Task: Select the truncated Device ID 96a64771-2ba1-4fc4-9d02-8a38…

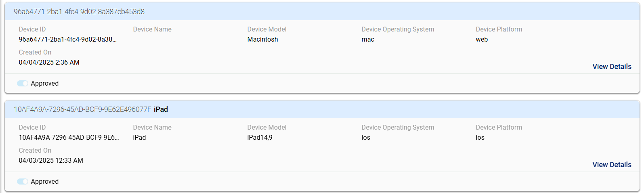Action: coord(67,40)
